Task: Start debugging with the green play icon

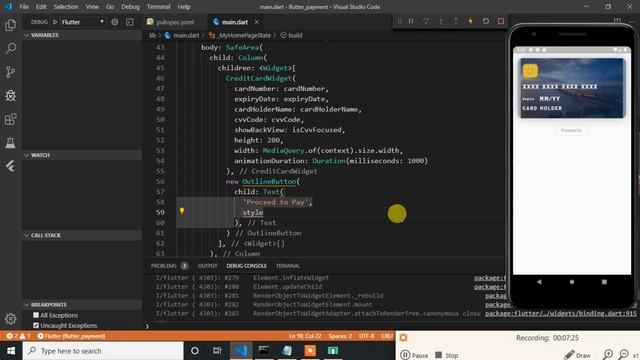Action: pyautogui.click(x=55, y=22)
